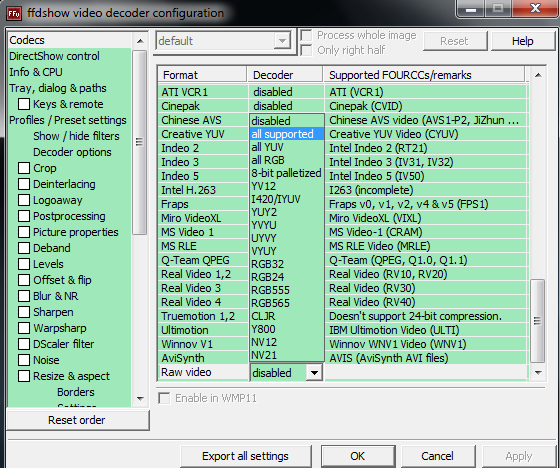Select '8-bit palletized' option
This screenshot has height=468, width=560.
tap(287, 173)
